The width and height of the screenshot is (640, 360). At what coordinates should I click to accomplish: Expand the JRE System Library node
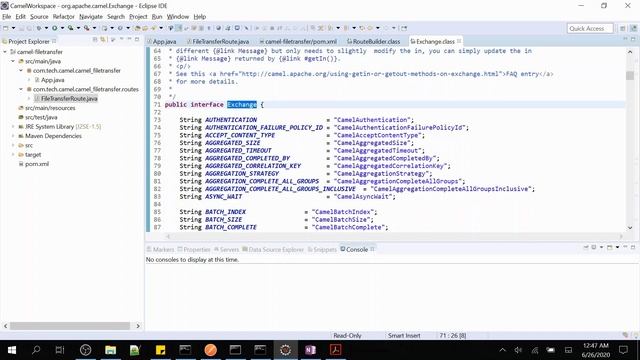pyautogui.click(x=13, y=127)
